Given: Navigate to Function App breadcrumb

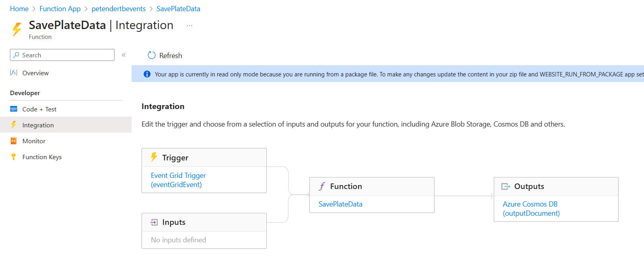Looking at the screenshot, I should (x=60, y=9).
